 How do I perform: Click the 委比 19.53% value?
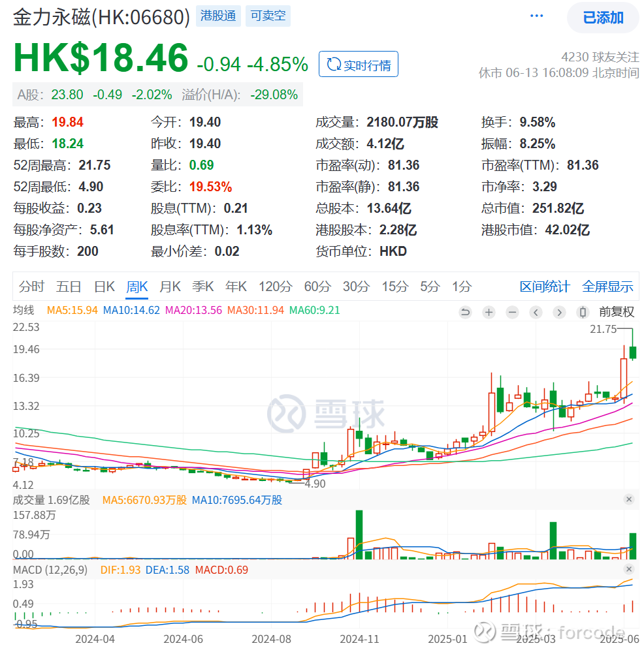pyautogui.click(x=210, y=187)
